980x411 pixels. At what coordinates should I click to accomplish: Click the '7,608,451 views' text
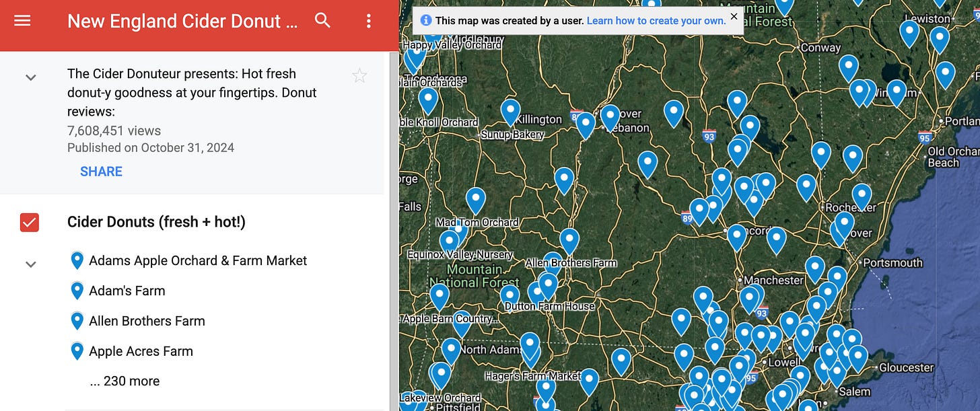tap(114, 130)
